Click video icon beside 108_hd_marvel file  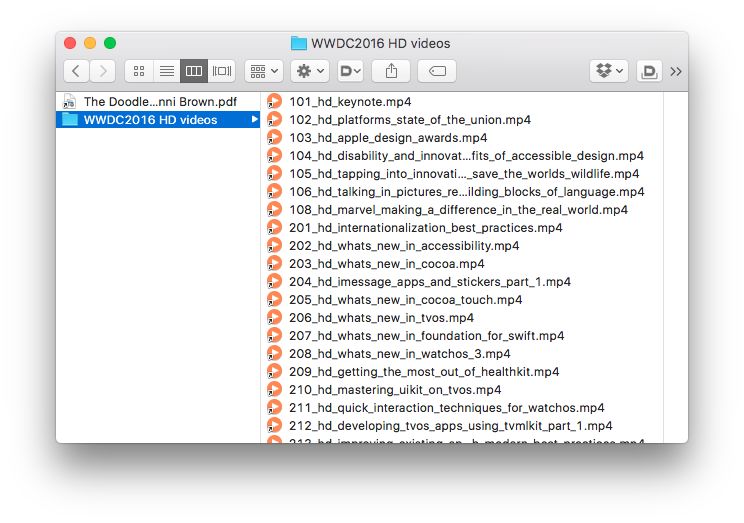(274, 210)
